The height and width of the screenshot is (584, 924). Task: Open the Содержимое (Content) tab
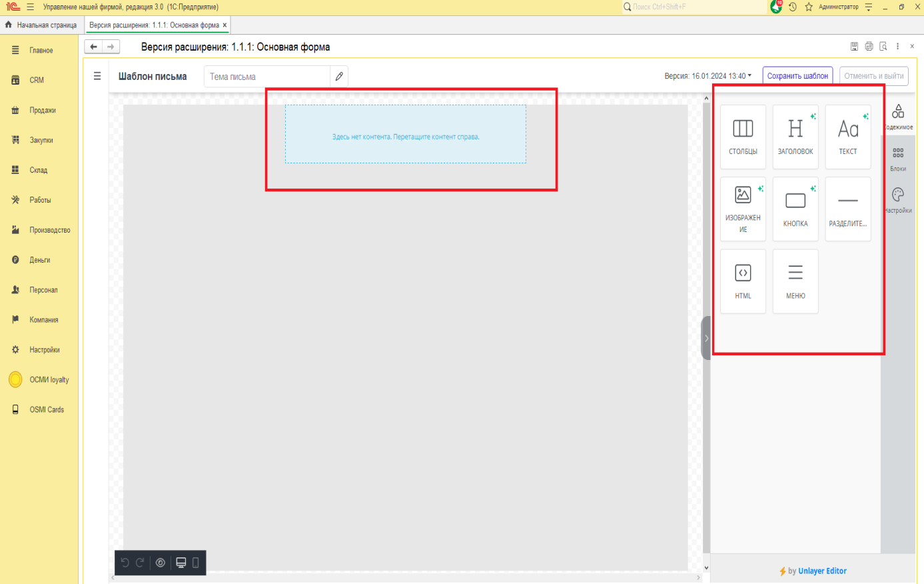pyautogui.click(x=898, y=117)
